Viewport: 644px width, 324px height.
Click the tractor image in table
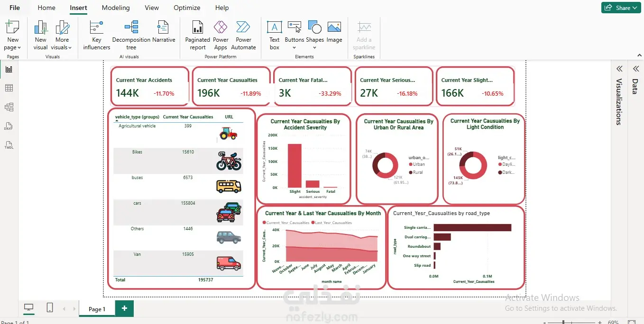click(229, 134)
